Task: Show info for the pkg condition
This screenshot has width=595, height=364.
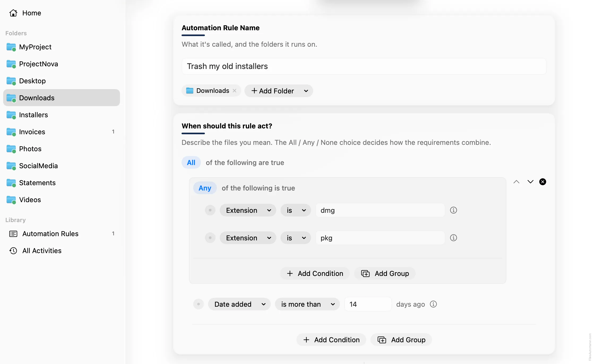Action: coord(454,238)
